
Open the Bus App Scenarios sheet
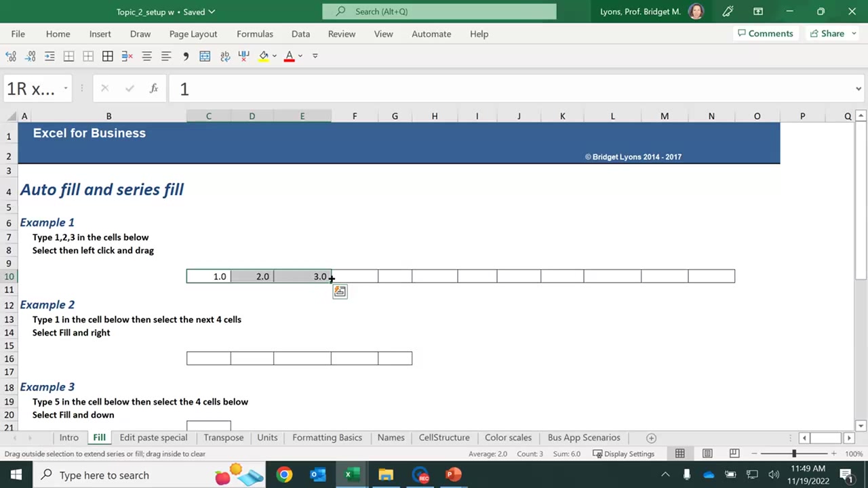pyautogui.click(x=584, y=438)
